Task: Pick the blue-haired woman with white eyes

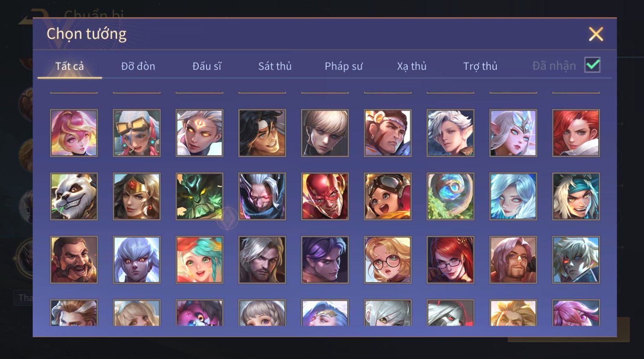Action: click(x=513, y=196)
